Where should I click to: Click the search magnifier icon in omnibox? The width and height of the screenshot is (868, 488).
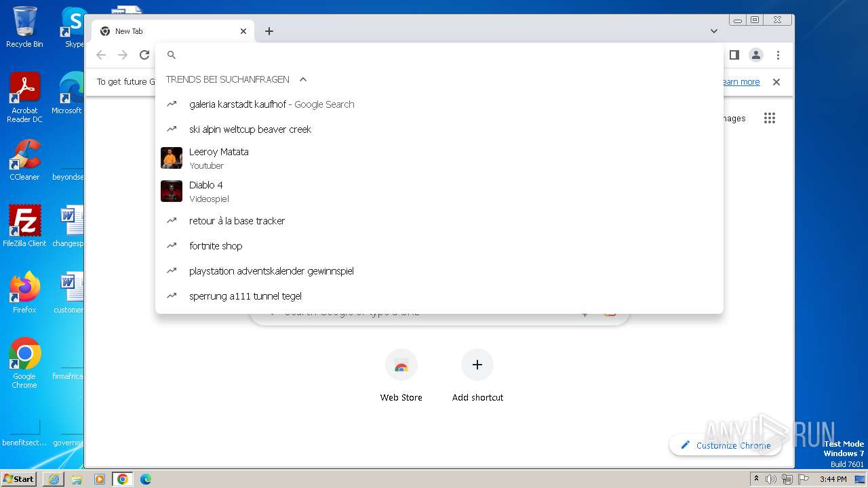coord(172,55)
